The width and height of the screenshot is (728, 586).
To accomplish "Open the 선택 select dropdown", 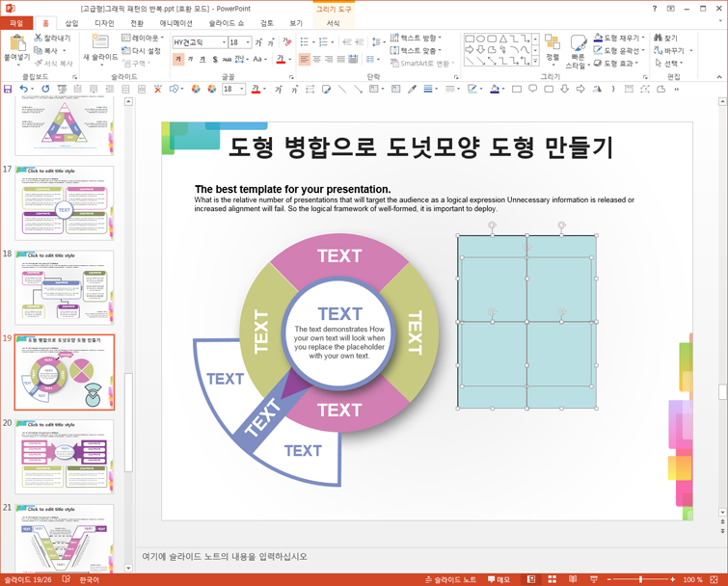I will pos(669,63).
